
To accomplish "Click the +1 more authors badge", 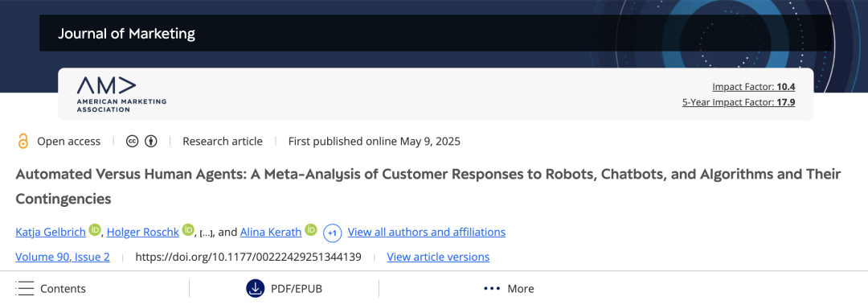I will point(332,233).
